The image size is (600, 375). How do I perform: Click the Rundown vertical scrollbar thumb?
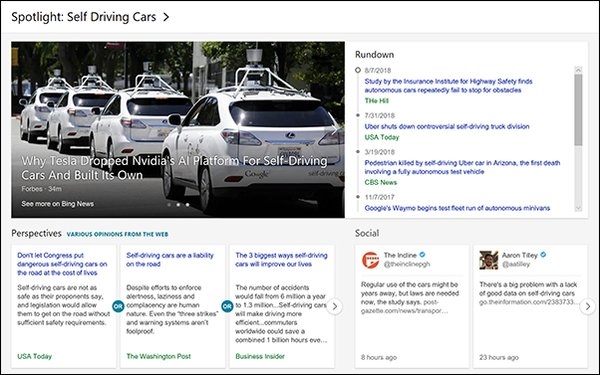(x=578, y=109)
